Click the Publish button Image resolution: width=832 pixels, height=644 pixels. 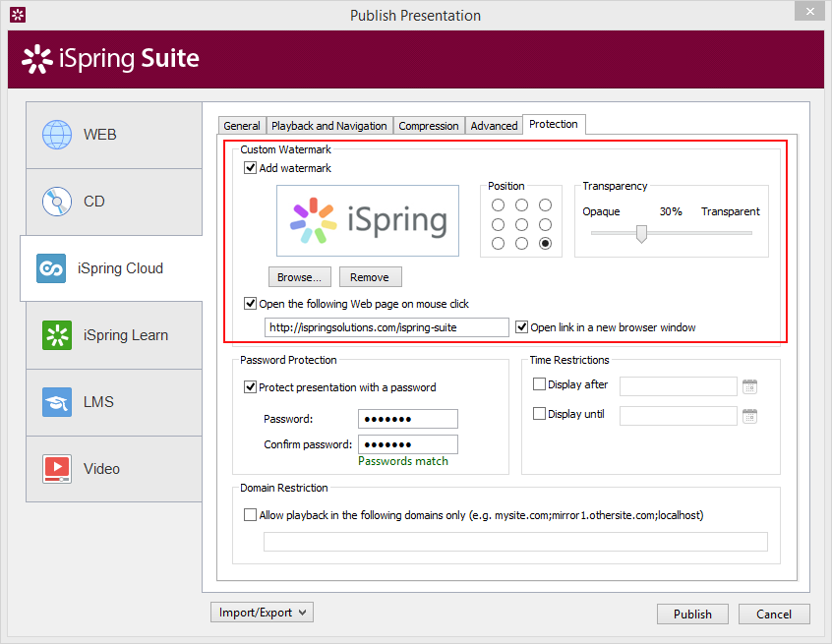[692, 614]
